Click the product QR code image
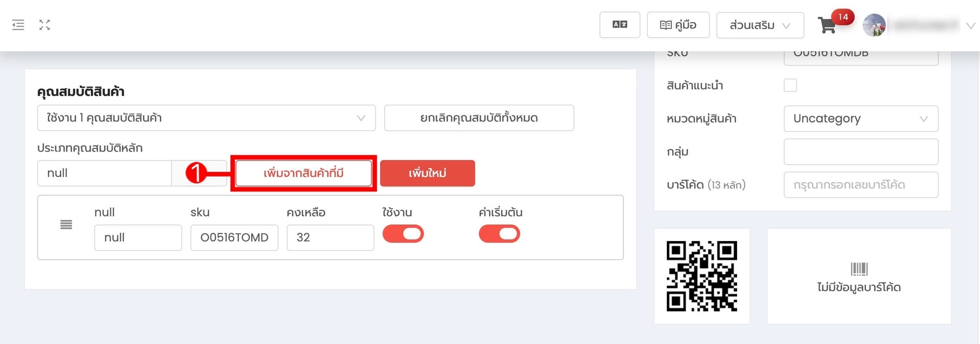The width and height of the screenshot is (980, 344). (702, 276)
